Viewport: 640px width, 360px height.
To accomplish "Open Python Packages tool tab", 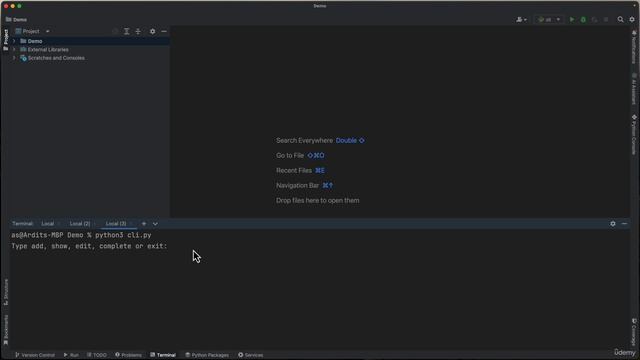I will coord(207,355).
